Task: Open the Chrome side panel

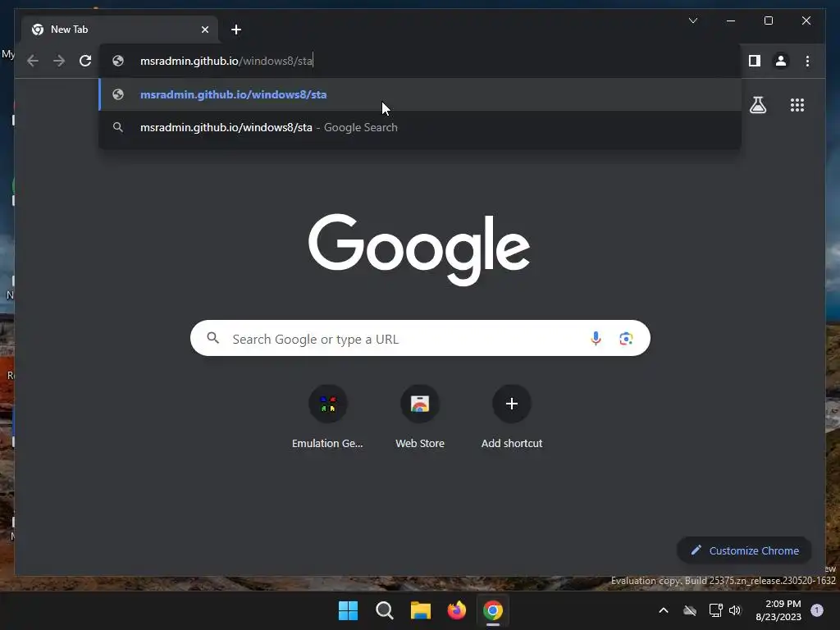Action: pos(755,61)
